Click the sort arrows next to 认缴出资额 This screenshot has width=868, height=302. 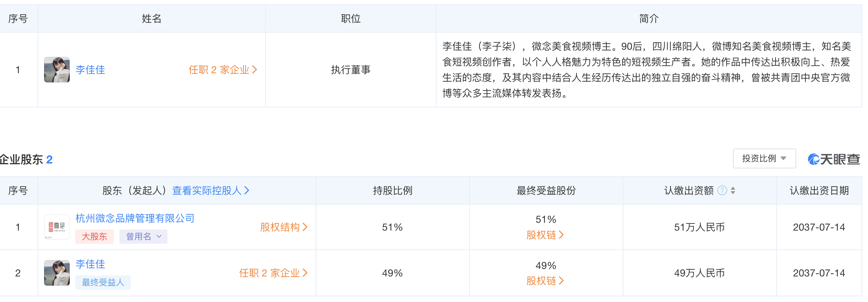click(733, 190)
